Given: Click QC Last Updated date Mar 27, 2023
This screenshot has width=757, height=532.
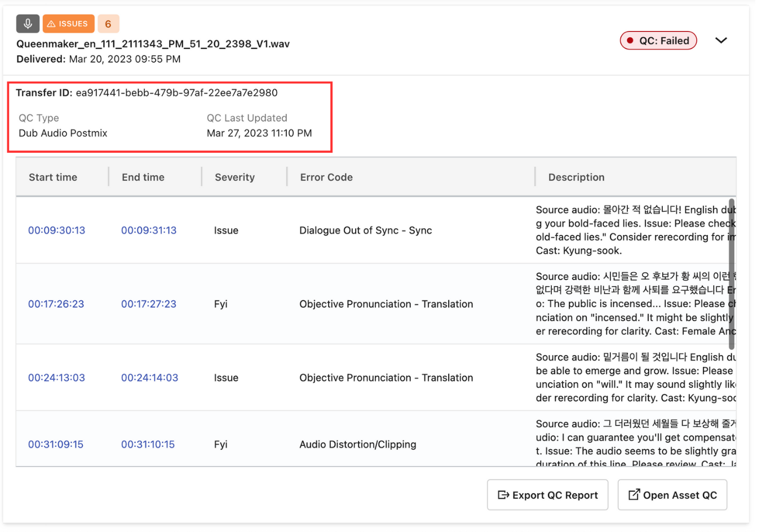Looking at the screenshot, I should tap(259, 133).
